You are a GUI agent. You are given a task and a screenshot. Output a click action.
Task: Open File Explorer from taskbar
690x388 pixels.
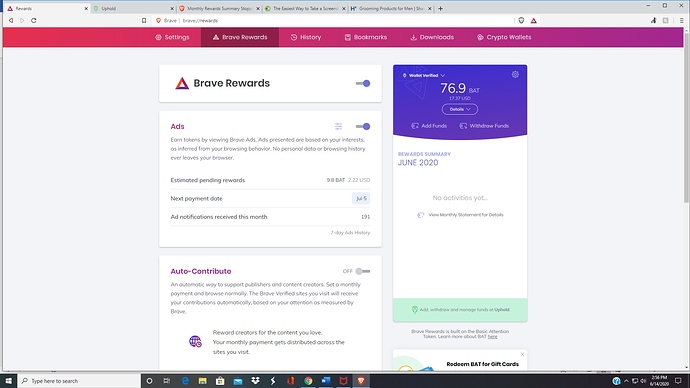[202, 381]
